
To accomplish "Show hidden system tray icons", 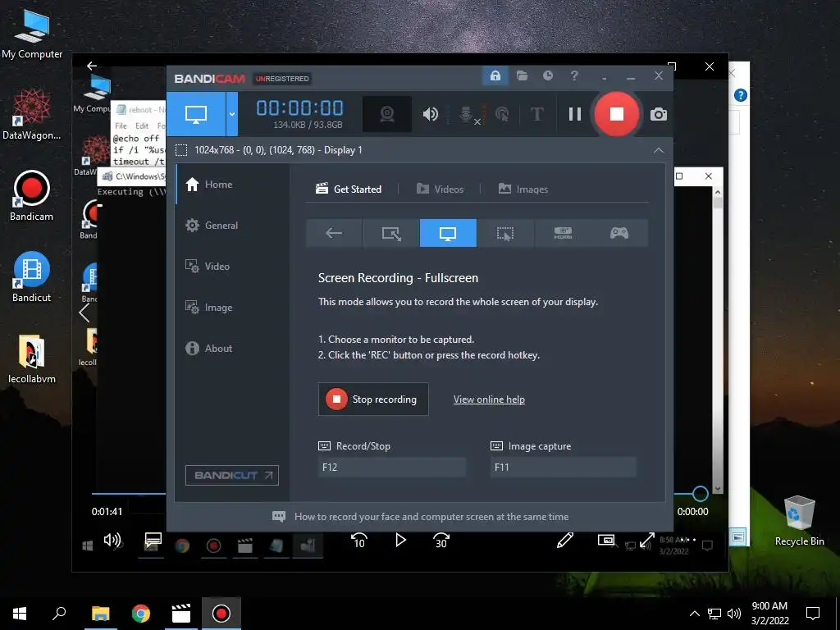I will [694, 614].
